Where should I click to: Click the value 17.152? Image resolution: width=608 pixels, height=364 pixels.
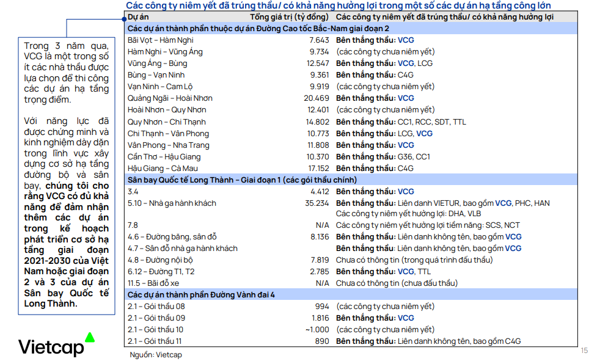(319, 169)
